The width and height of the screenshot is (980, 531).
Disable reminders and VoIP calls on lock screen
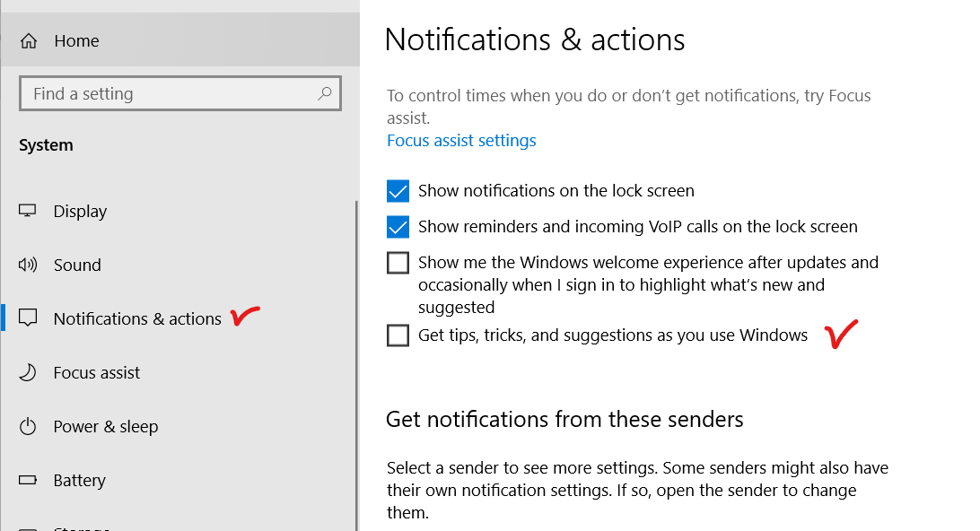(398, 227)
